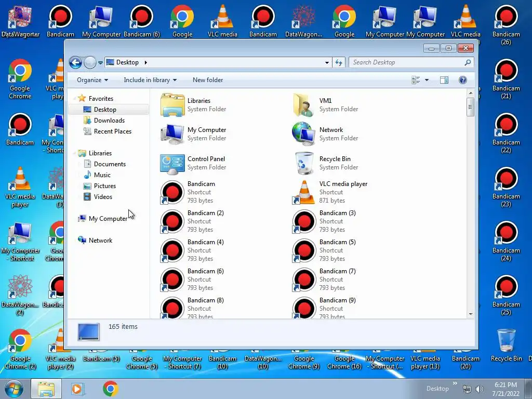This screenshot has width=532, height=399.
Task: Click the file list scroll up arrow
Action: click(470, 93)
